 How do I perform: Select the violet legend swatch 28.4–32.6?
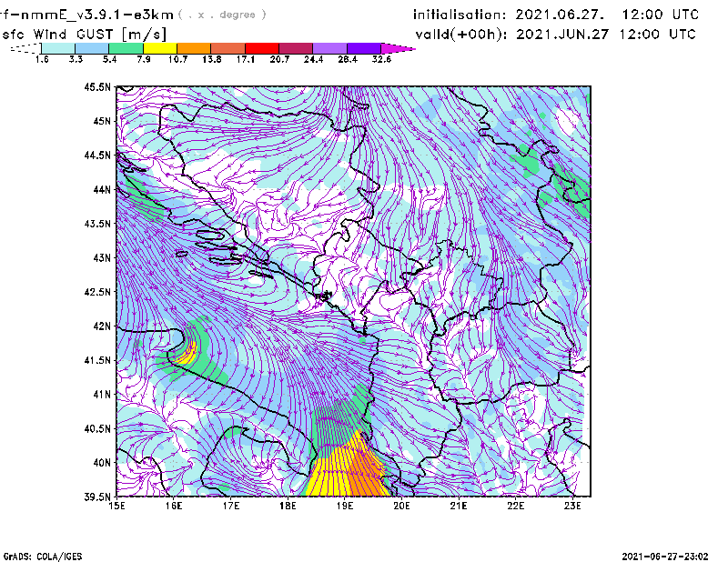(x=363, y=48)
